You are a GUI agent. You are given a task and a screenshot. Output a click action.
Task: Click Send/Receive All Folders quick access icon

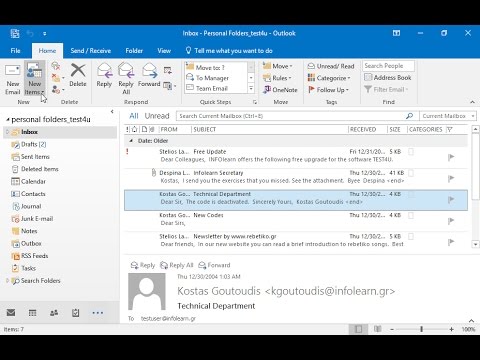pyautogui.click(x=15, y=33)
